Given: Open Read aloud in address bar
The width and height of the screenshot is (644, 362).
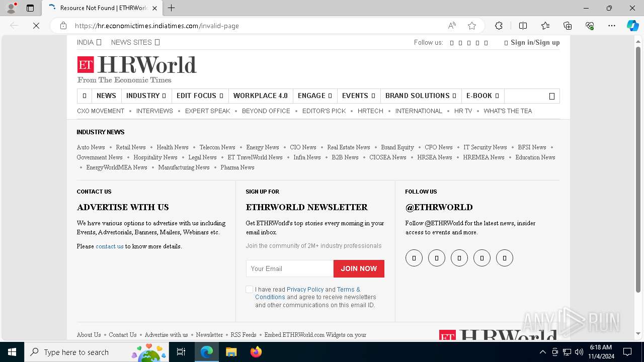Looking at the screenshot, I should [452, 26].
